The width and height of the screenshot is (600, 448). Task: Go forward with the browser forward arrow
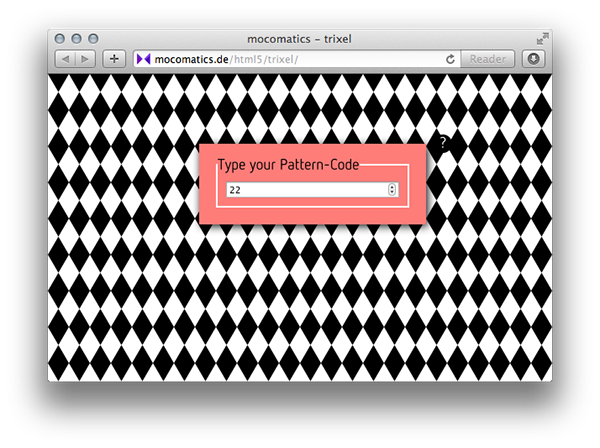click(x=85, y=59)
